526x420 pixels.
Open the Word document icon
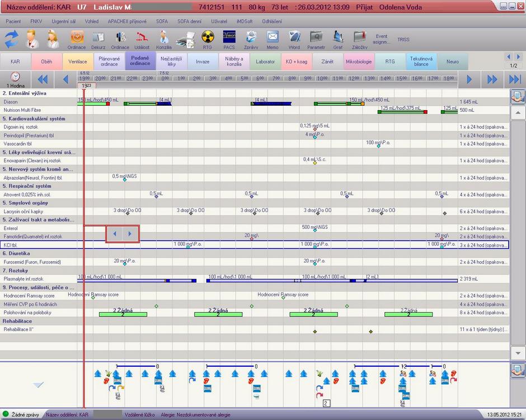tap(294, 39)
